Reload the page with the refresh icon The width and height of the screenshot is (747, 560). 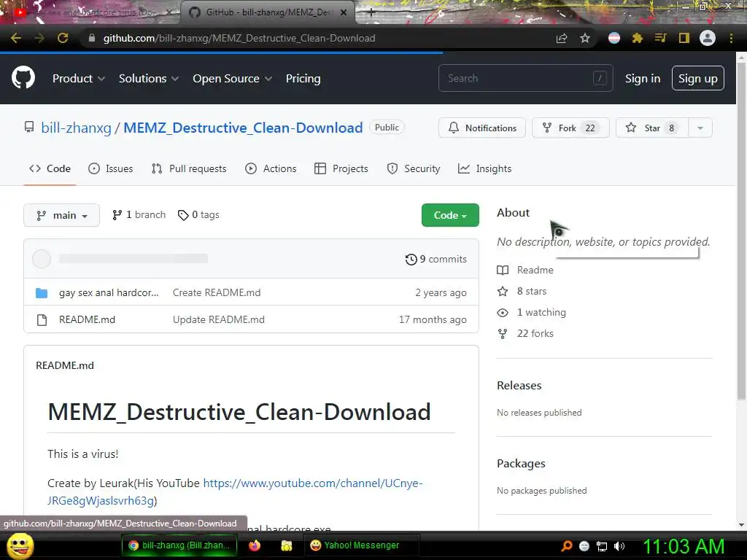pos(63,38)
